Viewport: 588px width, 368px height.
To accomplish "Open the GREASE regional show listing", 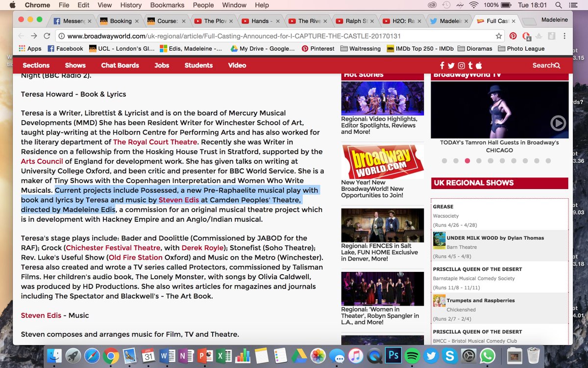I will [443, 207].
